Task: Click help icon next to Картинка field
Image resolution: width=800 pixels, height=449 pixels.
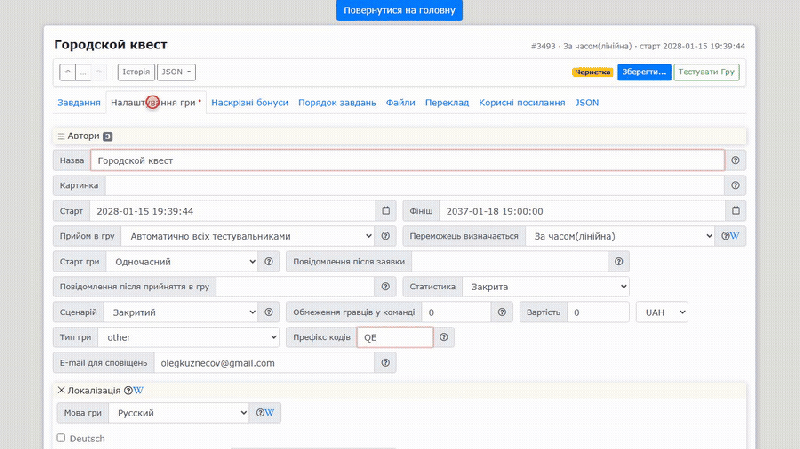Action: (x=735, y=185)
